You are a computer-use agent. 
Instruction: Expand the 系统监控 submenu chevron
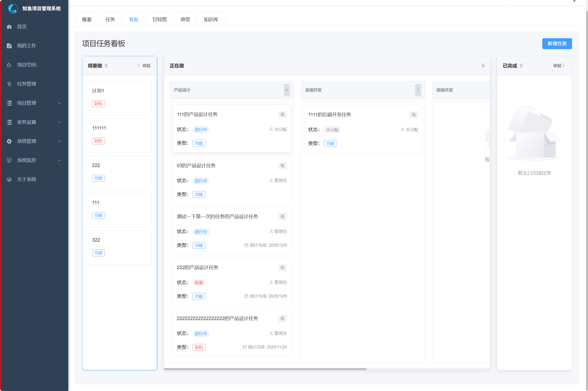coord(59,160)
